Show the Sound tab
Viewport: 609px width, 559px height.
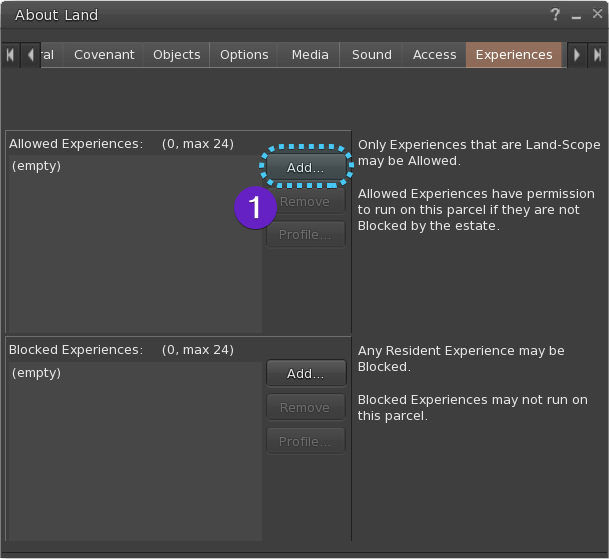click(372, 55)
